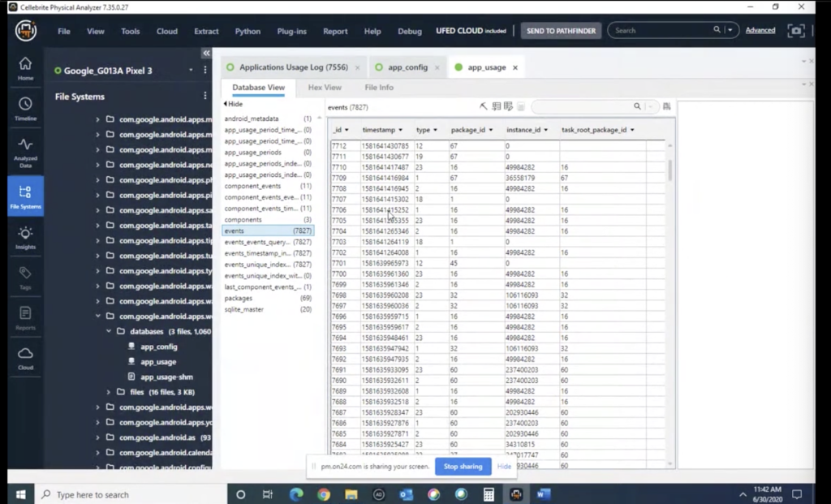Viewport: 831px width, 504px height.
Task: Switch to the Hex View tab
Action: pyautogui.click(x=325, y=88)
